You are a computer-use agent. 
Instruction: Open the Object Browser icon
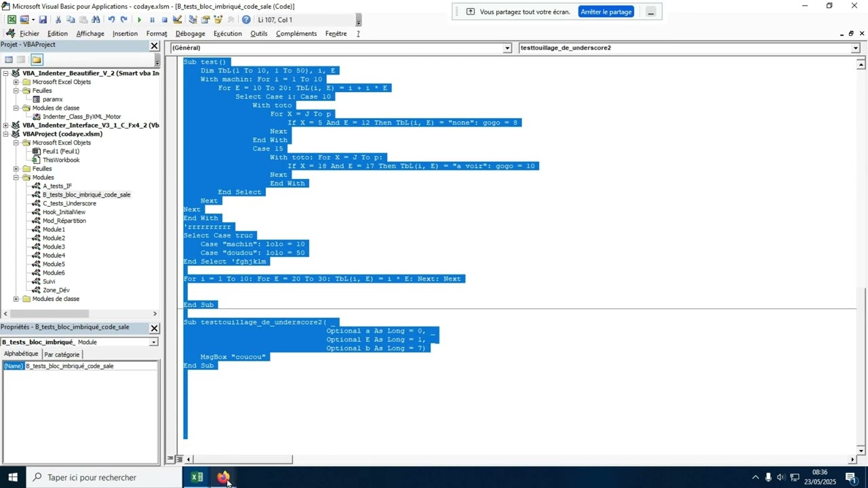point(218,20)
